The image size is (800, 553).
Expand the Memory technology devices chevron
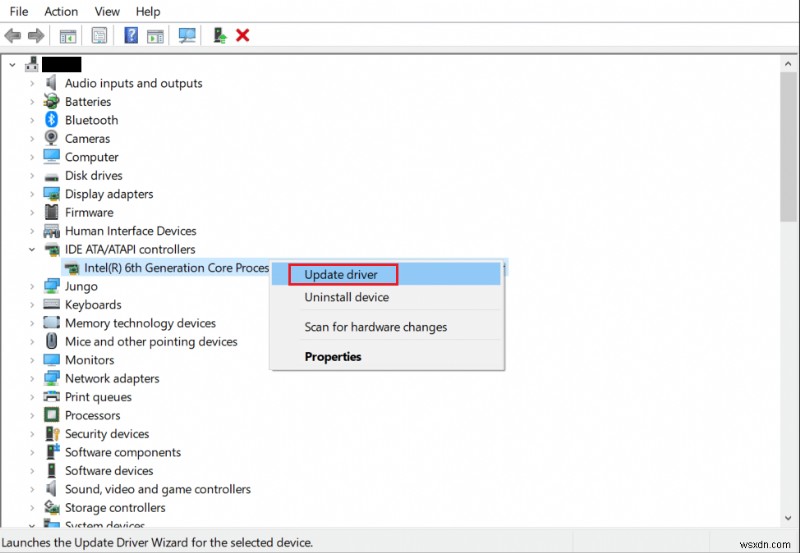pyautogui.click(x=32, y=323)
